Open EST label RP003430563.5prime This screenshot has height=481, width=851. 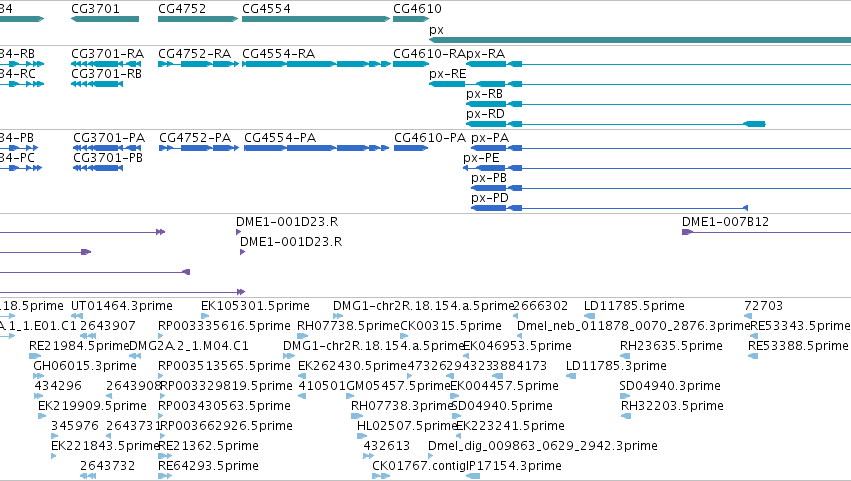click(x=224, y=407)
